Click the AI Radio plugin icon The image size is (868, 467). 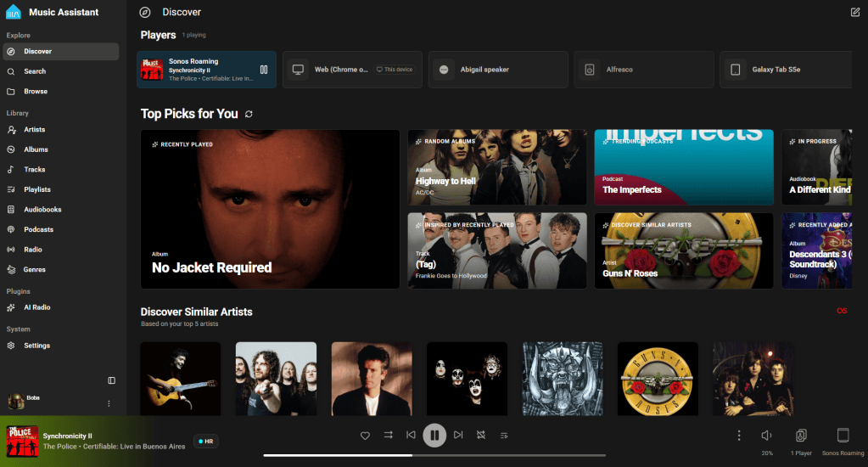(x=11, y=307)
